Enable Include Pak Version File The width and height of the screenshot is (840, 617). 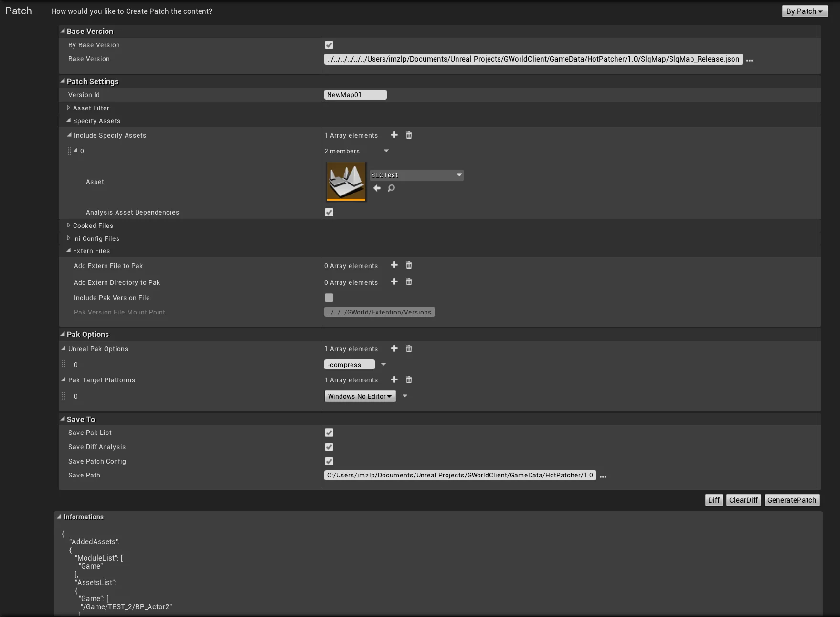coord(329,298)
